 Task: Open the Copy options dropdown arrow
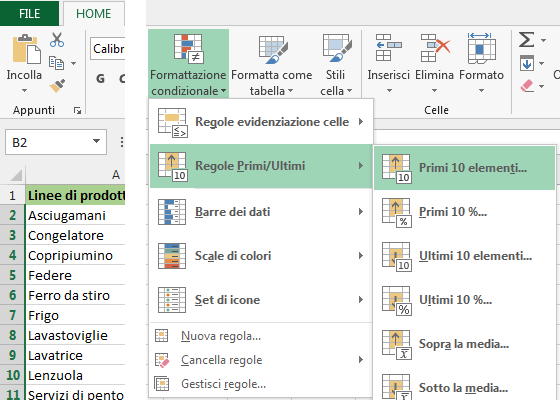click(73, 64)
